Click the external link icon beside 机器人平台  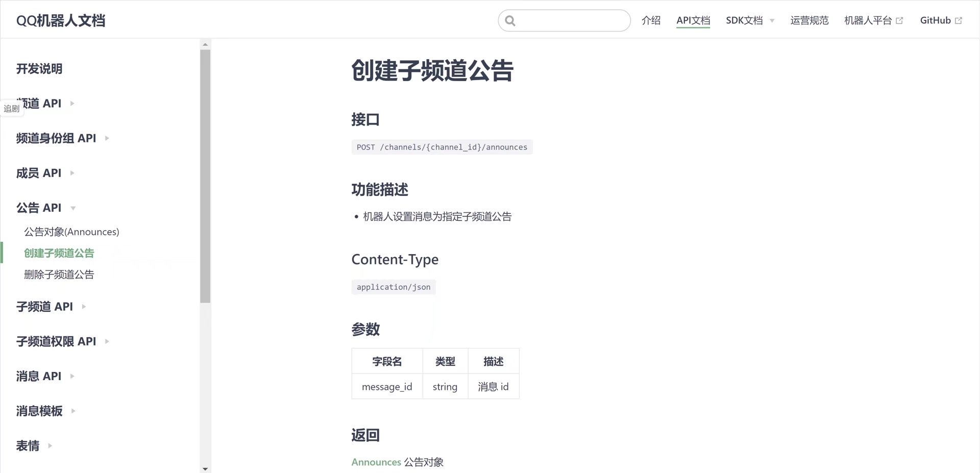(x=900, y=20)
